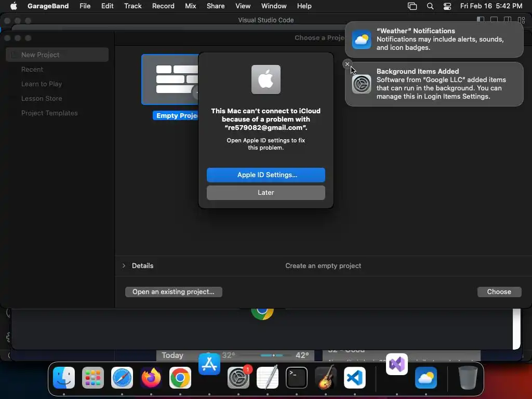The width and height of the screenshot is (532, 399).
Task: Click the Weather Notifications banner text
Action: coord(440,39)
